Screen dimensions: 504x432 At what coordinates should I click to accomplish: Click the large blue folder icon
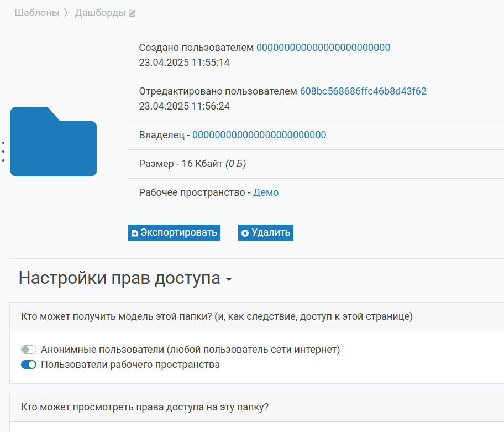(54, 142)
